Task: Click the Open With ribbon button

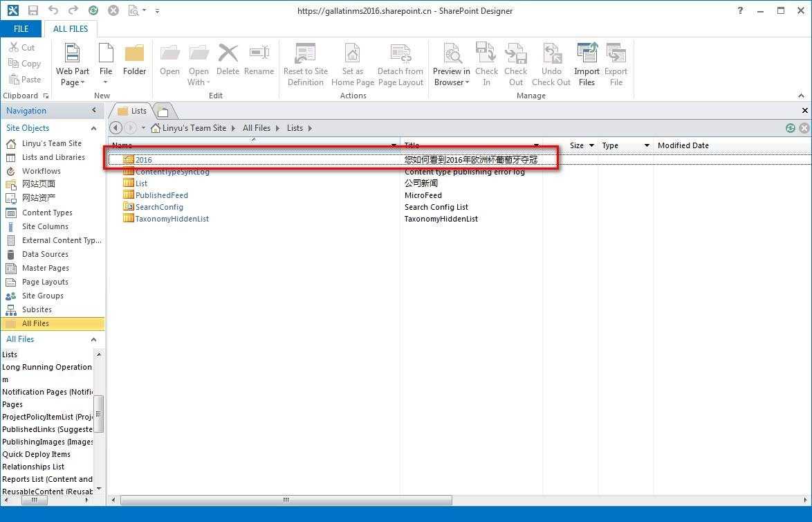Action: pos(199,65)
